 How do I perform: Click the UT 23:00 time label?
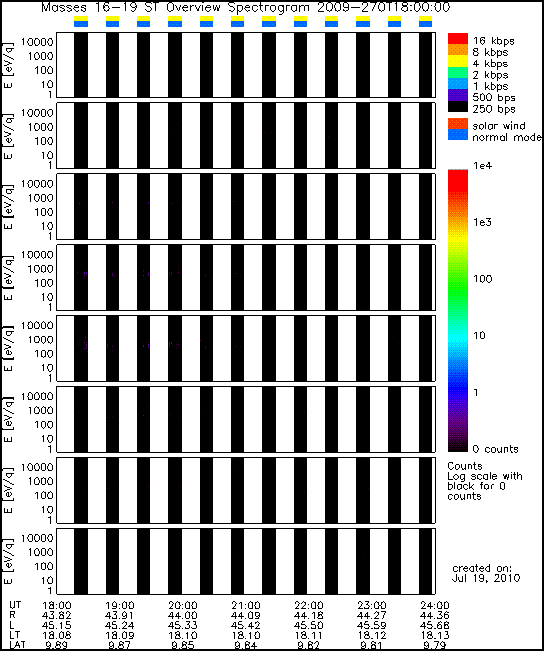[x=372, y=605]
